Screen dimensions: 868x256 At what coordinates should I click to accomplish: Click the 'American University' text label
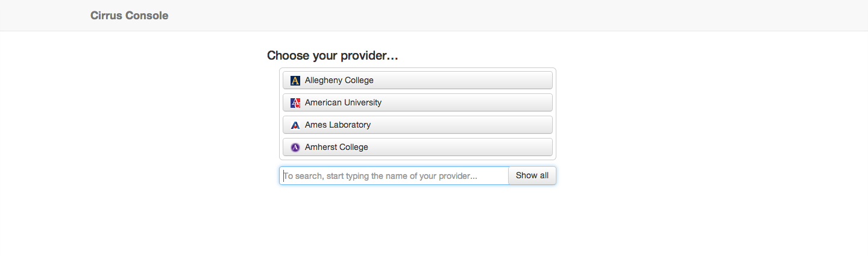(343, 102)
